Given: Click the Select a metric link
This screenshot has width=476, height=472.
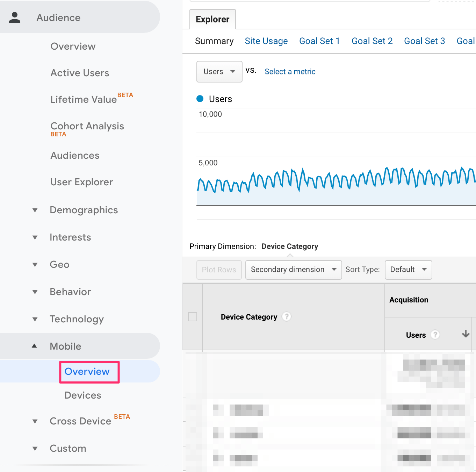Looking at the screenshot, I should pyautogui.click(x=290, y=72).
